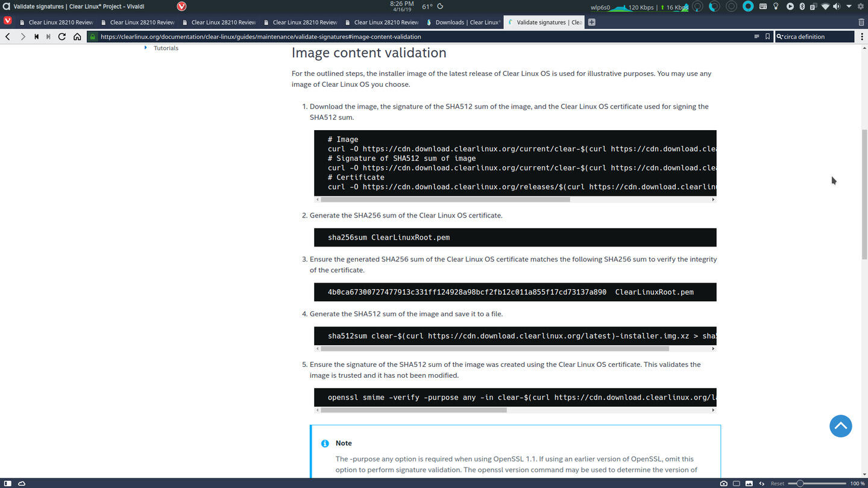868x488 pixels.
Task: Click the Rewind history button
Action: [36, 37]
